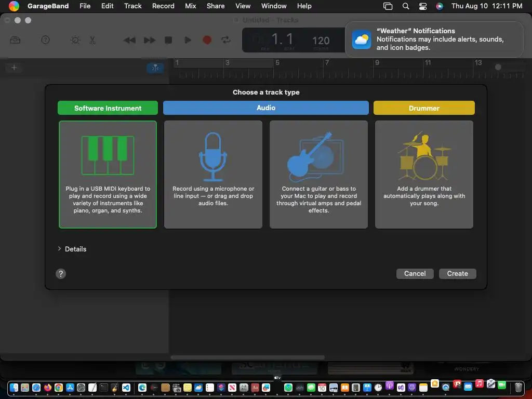
Task: Open the File menu
Action: click(x=85, y=6)
